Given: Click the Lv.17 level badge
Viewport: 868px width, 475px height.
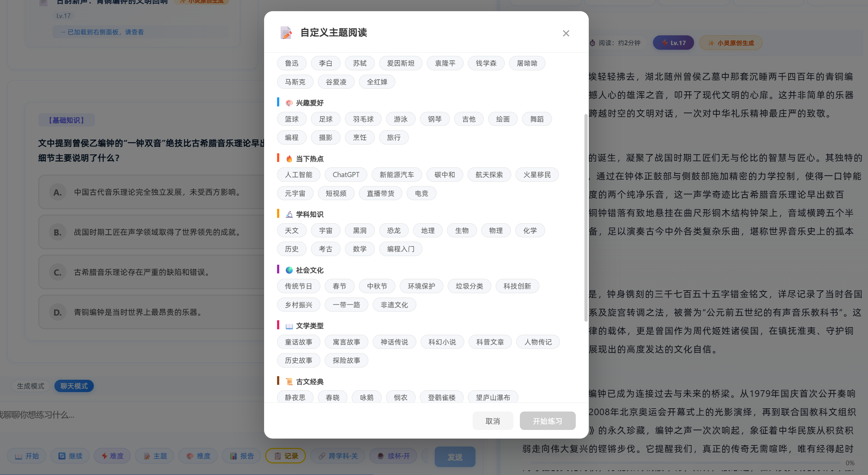Looking at the screenshot, I should (673, 43).
